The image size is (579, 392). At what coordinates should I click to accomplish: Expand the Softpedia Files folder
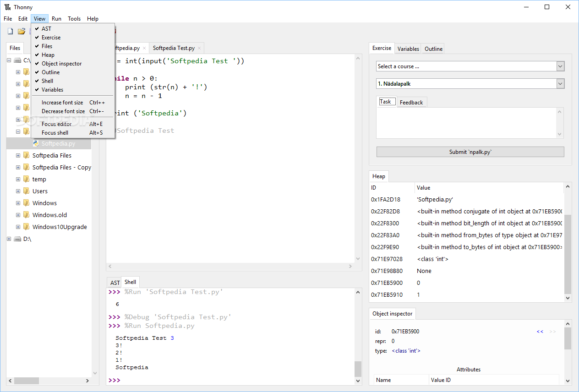(x=18, y=155)
